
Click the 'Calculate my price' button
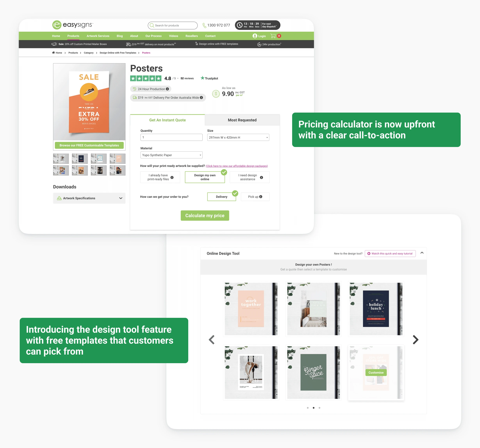(x=204, y=215)
